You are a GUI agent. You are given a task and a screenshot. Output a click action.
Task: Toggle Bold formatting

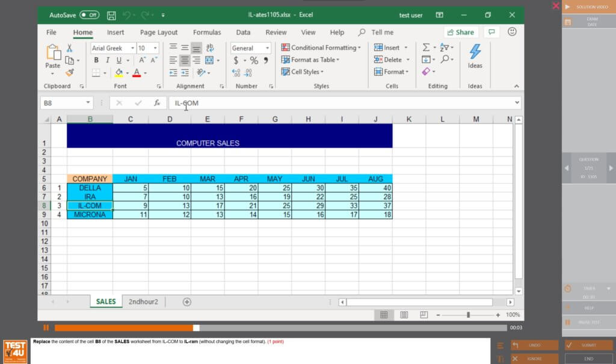(96, 60)
